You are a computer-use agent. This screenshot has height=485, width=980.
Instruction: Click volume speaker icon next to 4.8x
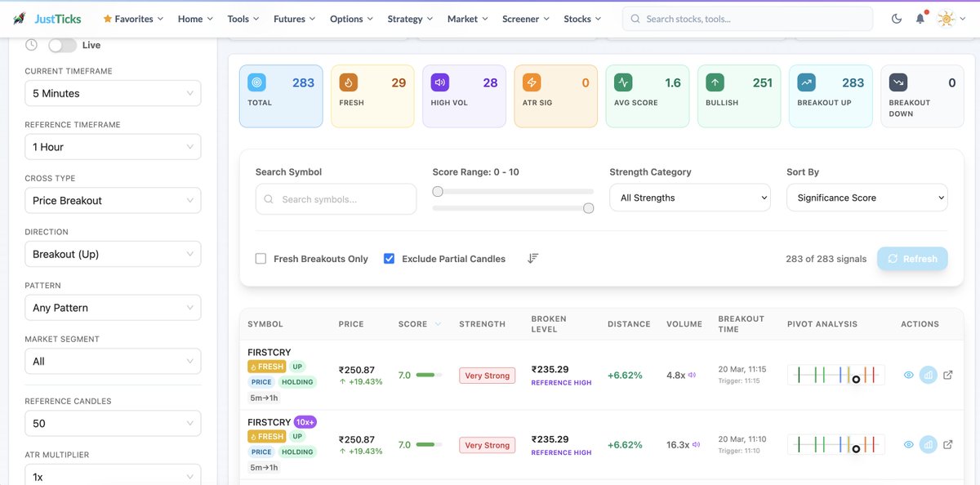click(x=692, y=376)
